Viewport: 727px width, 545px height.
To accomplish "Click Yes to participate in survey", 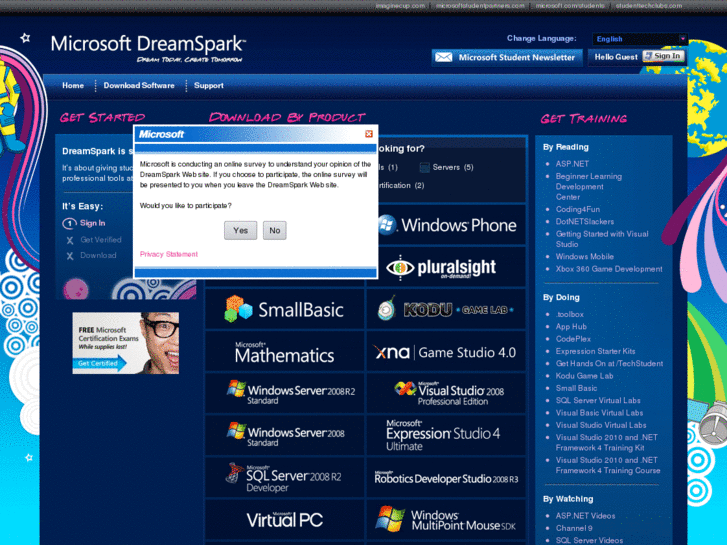I will click(240, 230).
